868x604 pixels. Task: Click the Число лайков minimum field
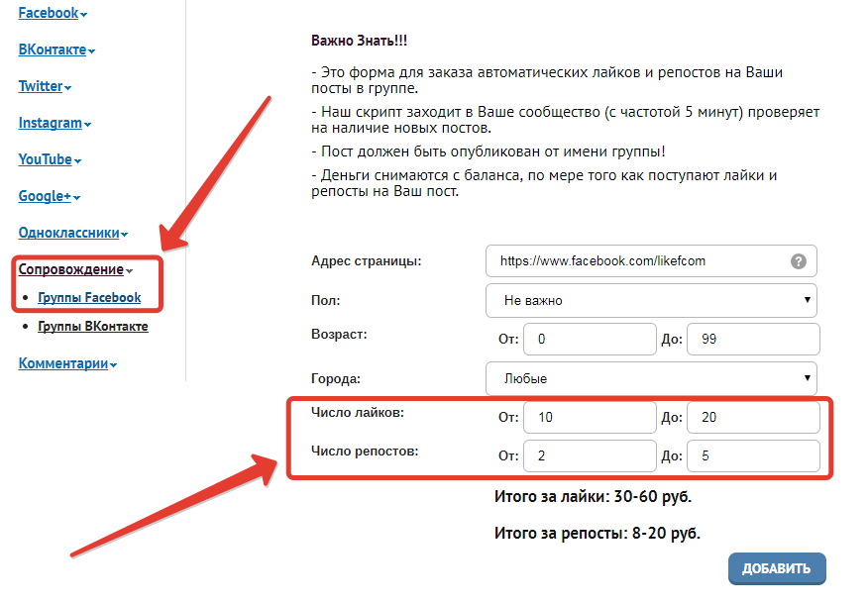(x=590, y=417)
